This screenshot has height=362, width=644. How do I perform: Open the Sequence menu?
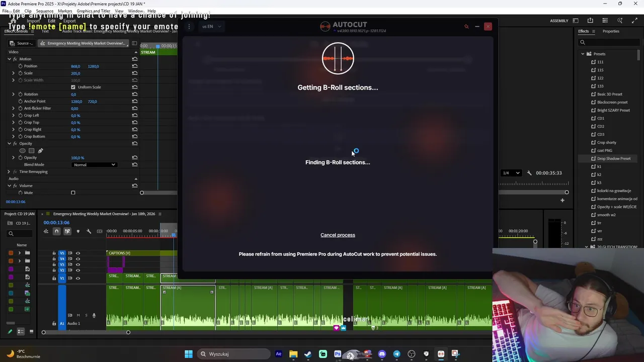tap(45, 11)
